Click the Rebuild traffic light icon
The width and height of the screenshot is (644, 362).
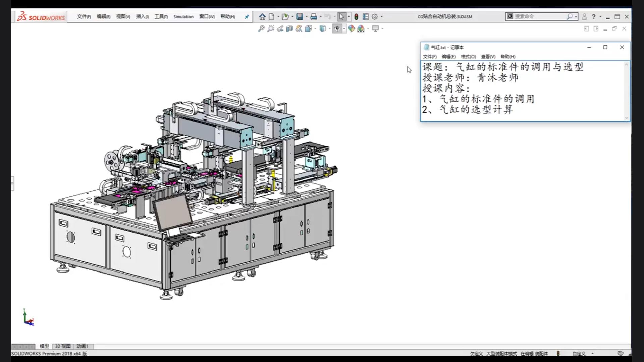pyautogui.click(x=356, y=17)
